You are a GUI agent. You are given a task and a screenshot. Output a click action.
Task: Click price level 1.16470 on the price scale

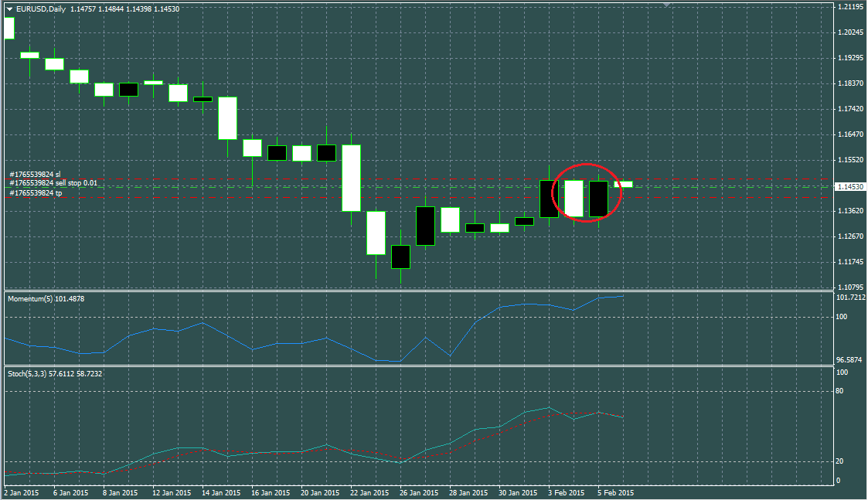(851, 134)
